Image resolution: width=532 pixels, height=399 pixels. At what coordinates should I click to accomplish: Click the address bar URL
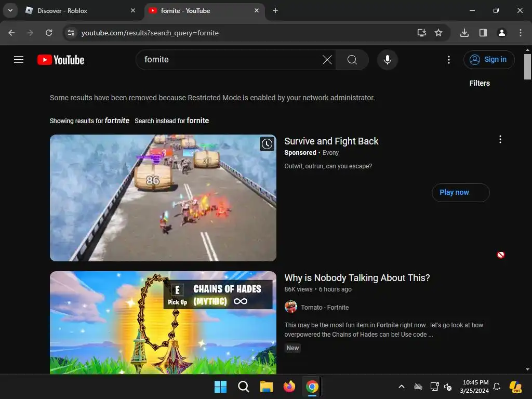[x=150, y=33]
